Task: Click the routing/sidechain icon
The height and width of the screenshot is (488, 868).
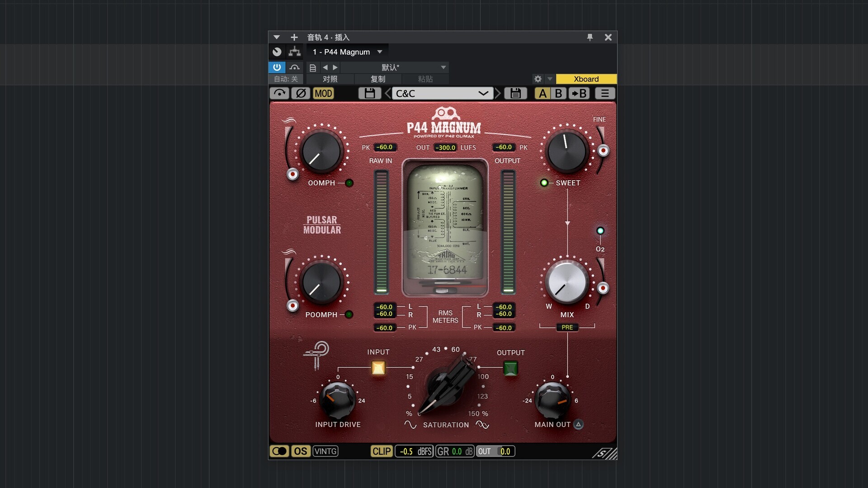Action: (295, 52)
